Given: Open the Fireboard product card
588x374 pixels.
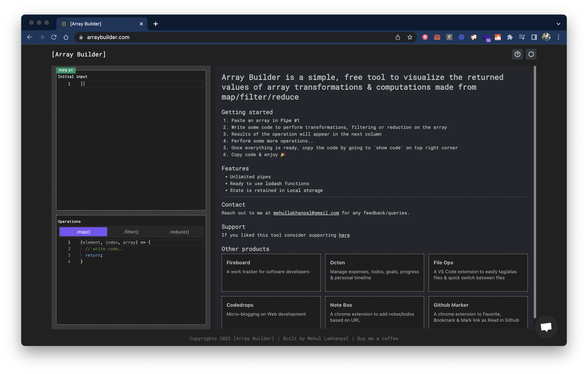Looking at the screenshot, I should [271, 272].
